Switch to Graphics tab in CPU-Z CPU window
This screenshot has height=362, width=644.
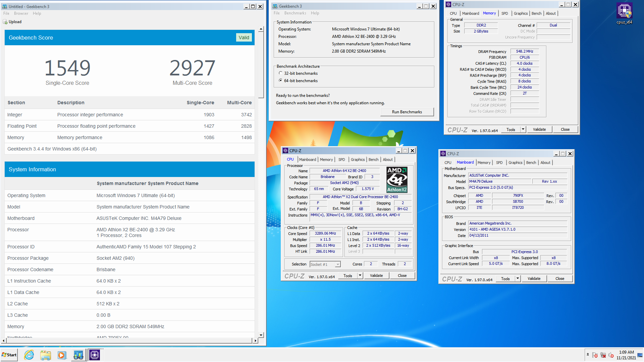(358, 160)
